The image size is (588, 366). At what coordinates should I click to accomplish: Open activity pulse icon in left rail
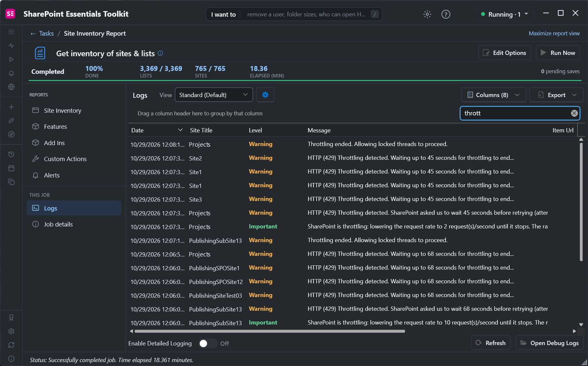(11, 45)
